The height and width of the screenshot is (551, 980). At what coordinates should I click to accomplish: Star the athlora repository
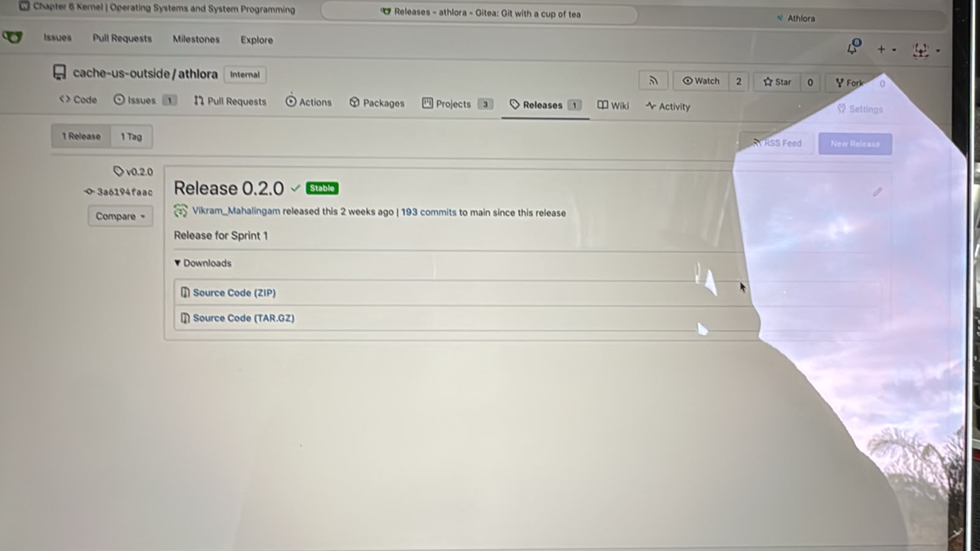coord(777,81)
